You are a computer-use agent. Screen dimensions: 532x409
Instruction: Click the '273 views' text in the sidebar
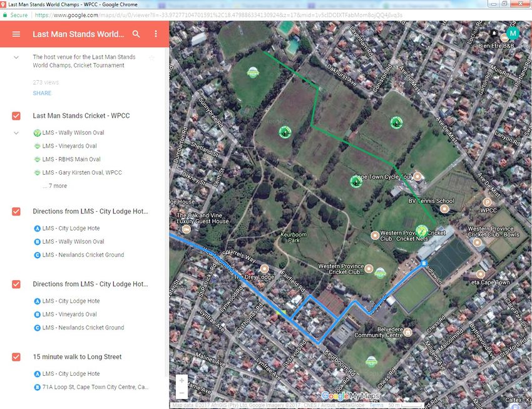tap(46, 82)
